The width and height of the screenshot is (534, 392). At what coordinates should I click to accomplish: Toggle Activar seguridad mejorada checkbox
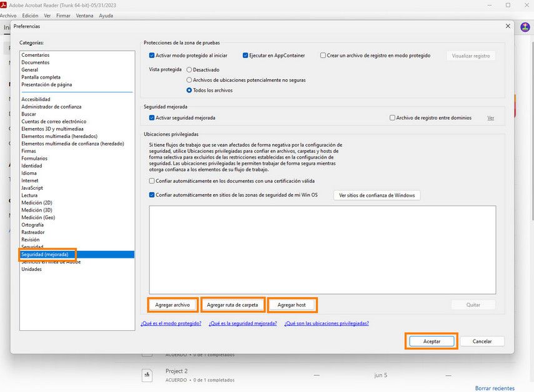[x=152, y=118]
